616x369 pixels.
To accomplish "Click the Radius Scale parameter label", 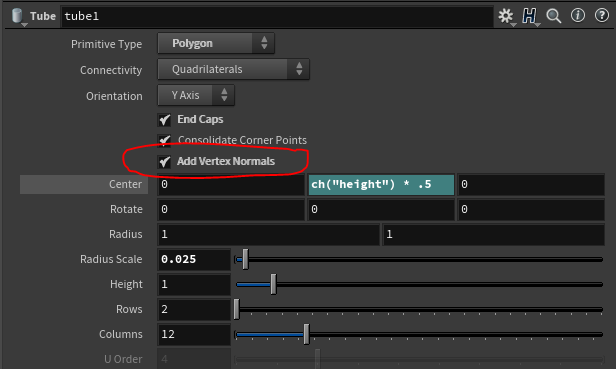I will pyautogui.click(x=111, y=259).
